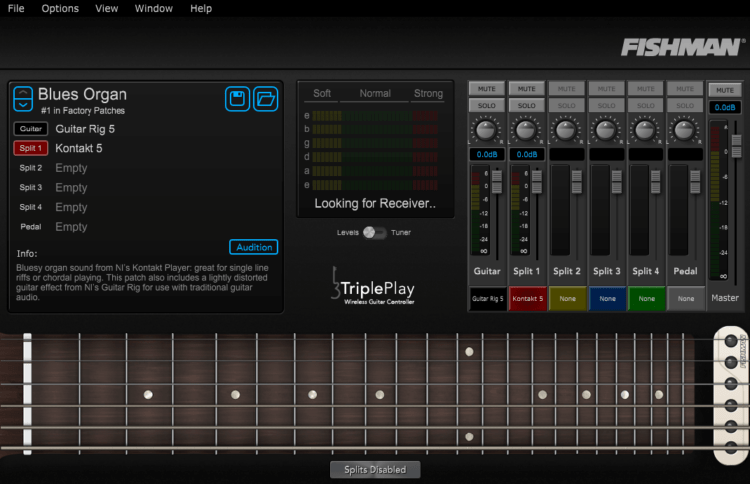Solo the Split 2 channel
This screenshot has width=750, height=484.
(x=566, y=105)
